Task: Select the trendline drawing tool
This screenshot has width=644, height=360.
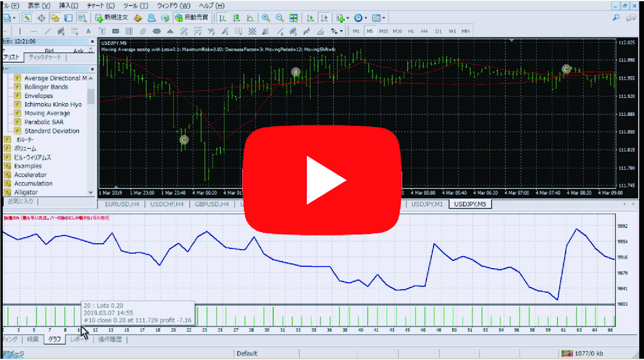Action: pos(47,31)
